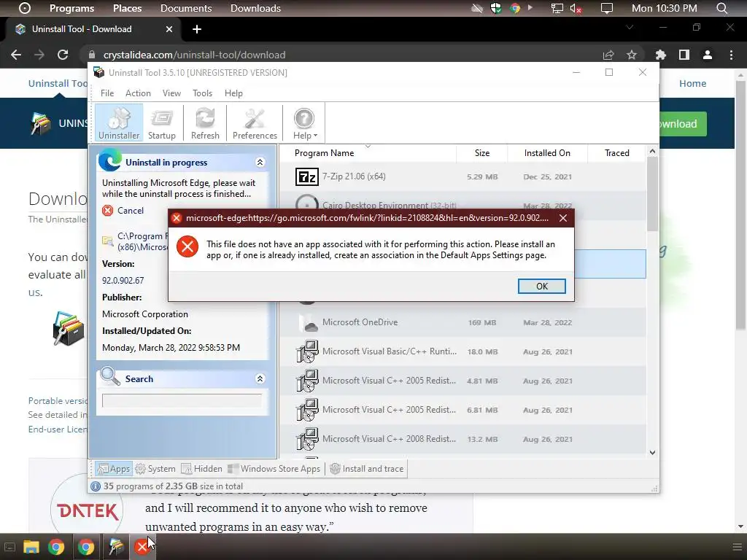Viewport: 747px width, 560px height.
Task: Click the error icon in the dialog
Action: (x=187, y=246)
